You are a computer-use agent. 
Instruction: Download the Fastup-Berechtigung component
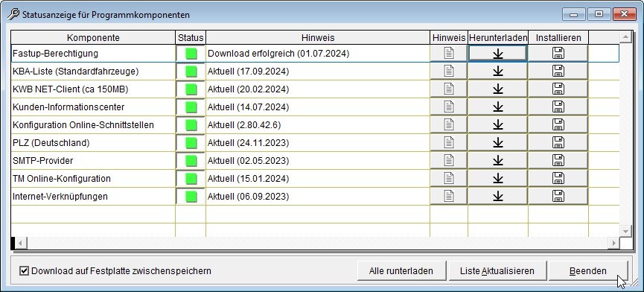[498, 54]
